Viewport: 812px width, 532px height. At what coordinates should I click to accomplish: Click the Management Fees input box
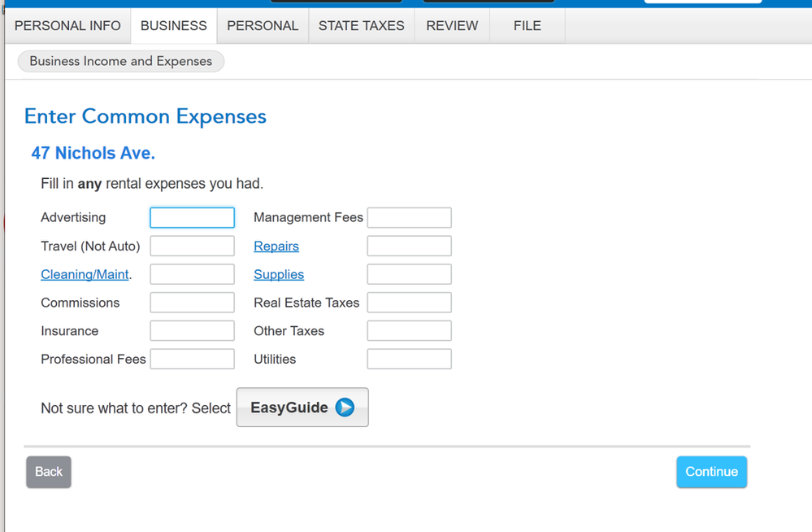pos(409,218)
